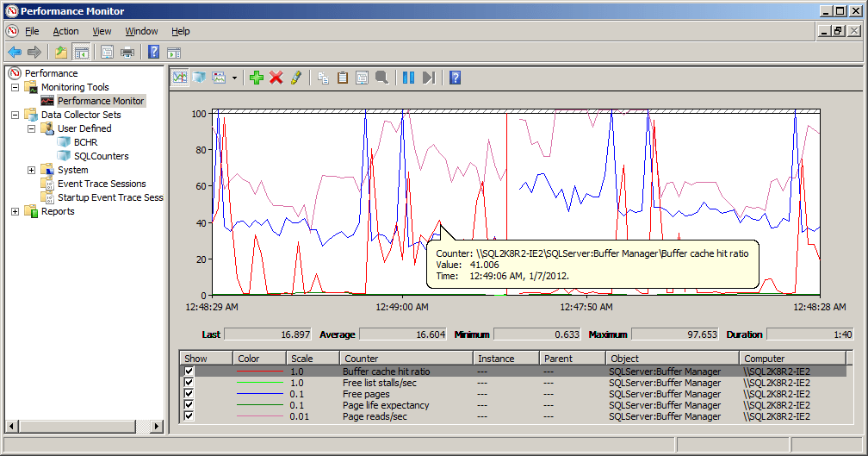Go back with the blue arrow
The height and width of the screenshot is (456, 868).
(15, 53)
